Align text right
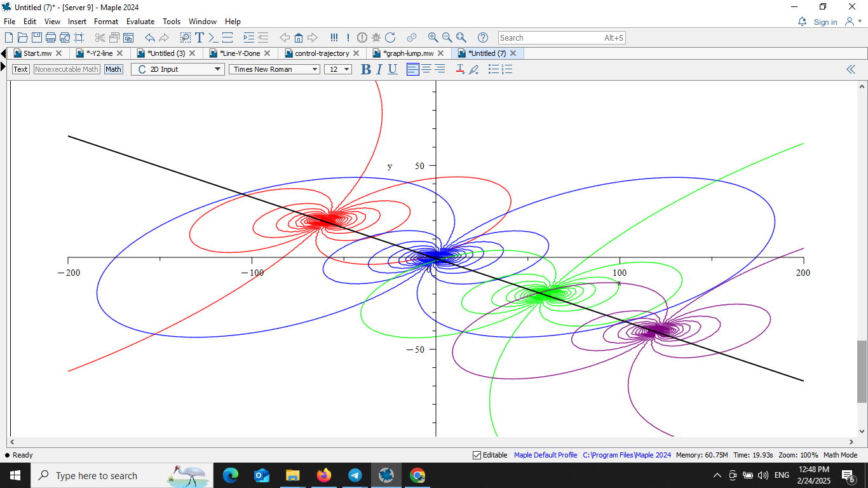The image size is (868, 488). pyautogui.click(x=440, y=69)
